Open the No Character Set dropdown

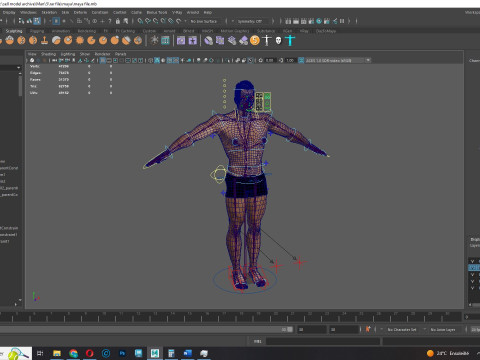(x=403, y=329)
